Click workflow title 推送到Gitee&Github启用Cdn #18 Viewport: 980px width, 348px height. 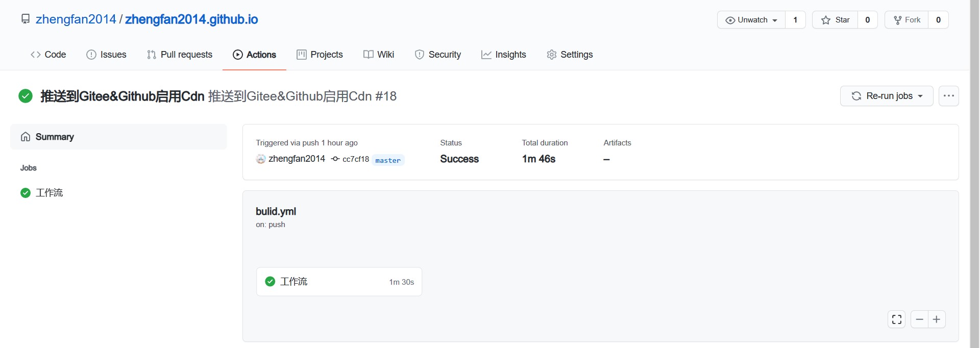[303, 96]
